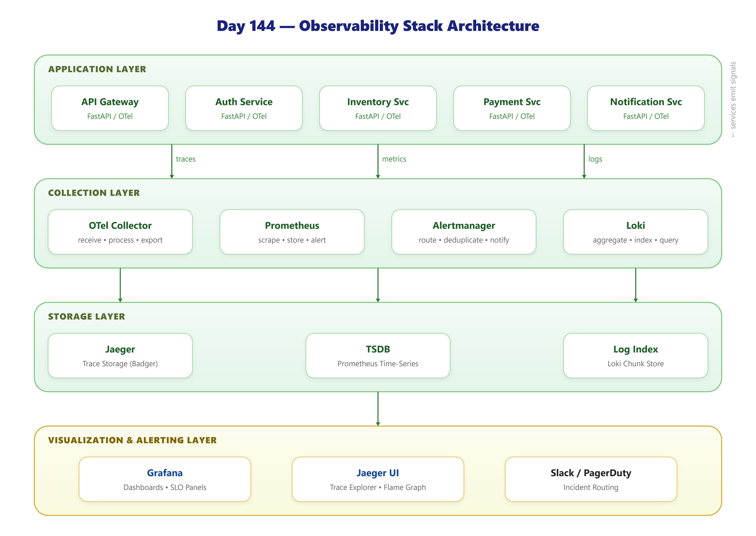Select the API Gateway service box
This screenshot has width=756, height=536.
[110, 108]
